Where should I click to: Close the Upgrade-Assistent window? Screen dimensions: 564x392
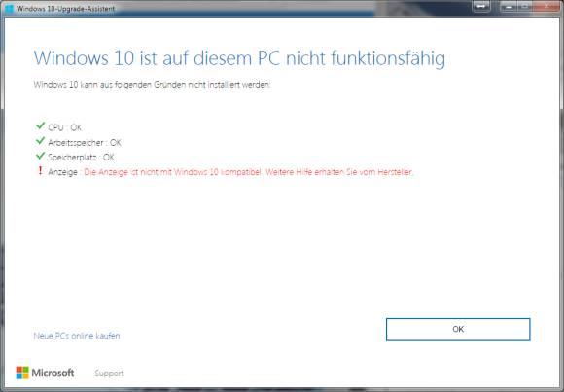pyautogui.click(x=547, y=6)
